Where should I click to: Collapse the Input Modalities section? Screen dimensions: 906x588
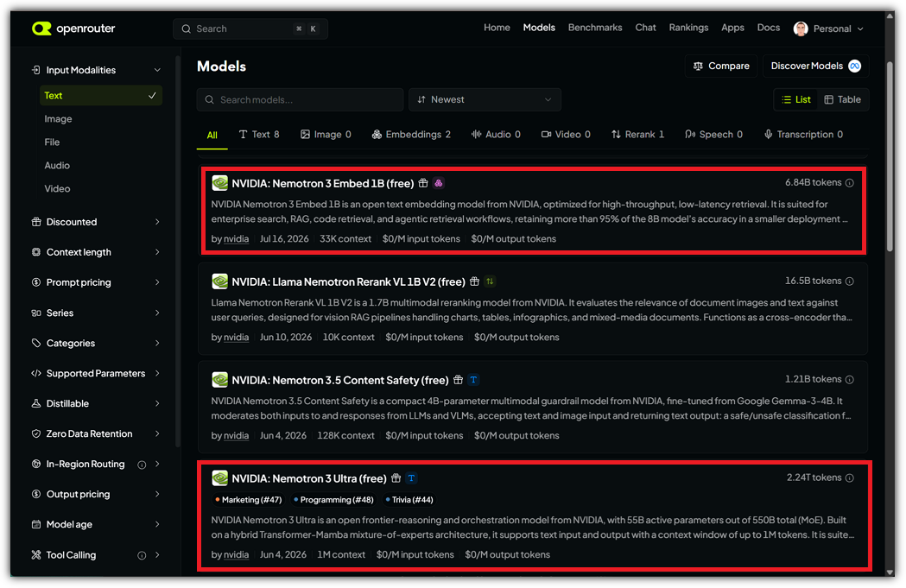click(x=157, y=70)
